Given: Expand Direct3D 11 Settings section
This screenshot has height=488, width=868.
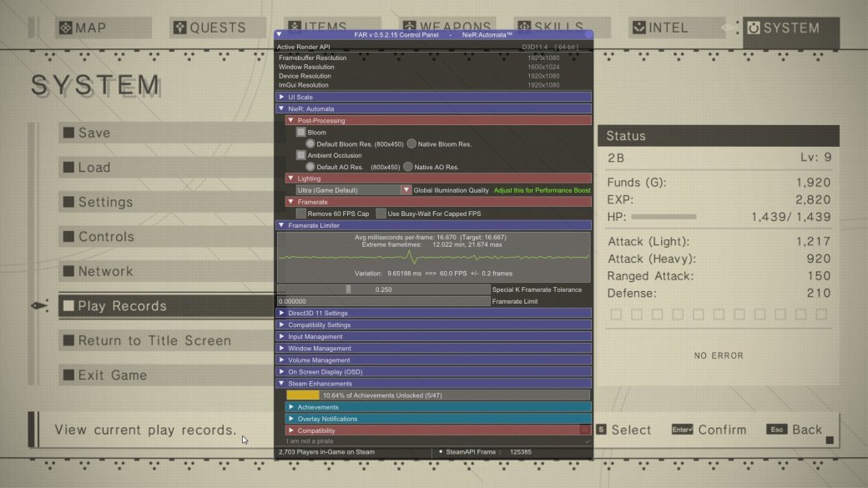Looking at the screenshot, I should click(433, 313).
